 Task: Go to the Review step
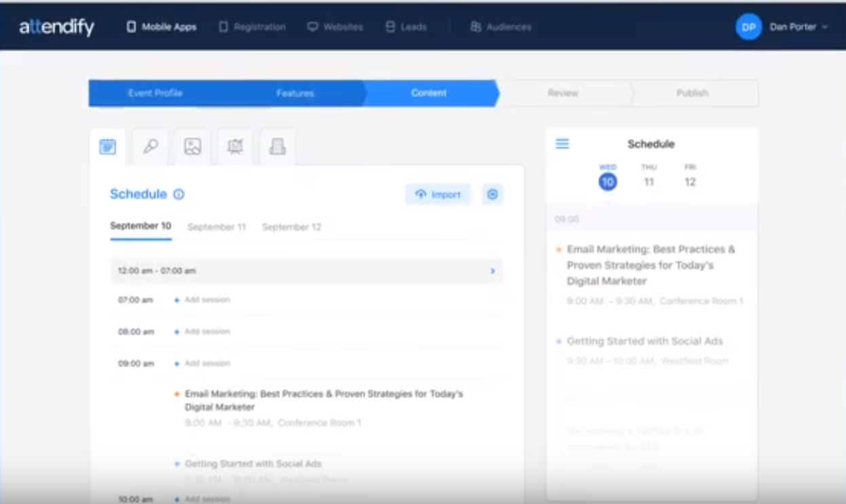click(x=563, y=93)
